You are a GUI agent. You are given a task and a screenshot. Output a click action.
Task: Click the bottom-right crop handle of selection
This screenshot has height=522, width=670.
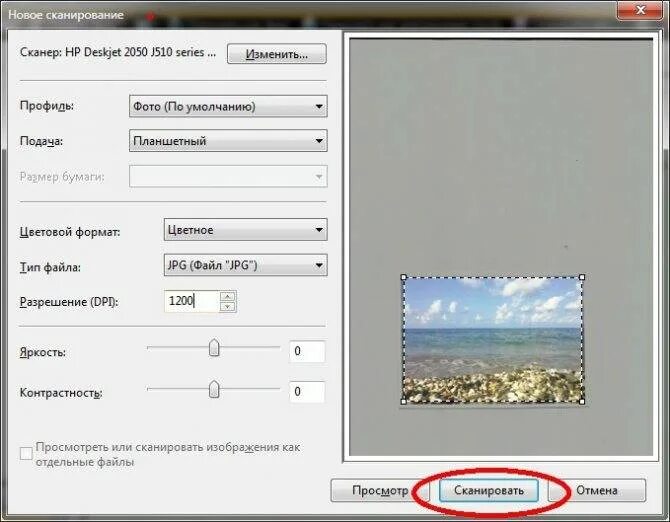pyautogui.click(x=582, y=402)
